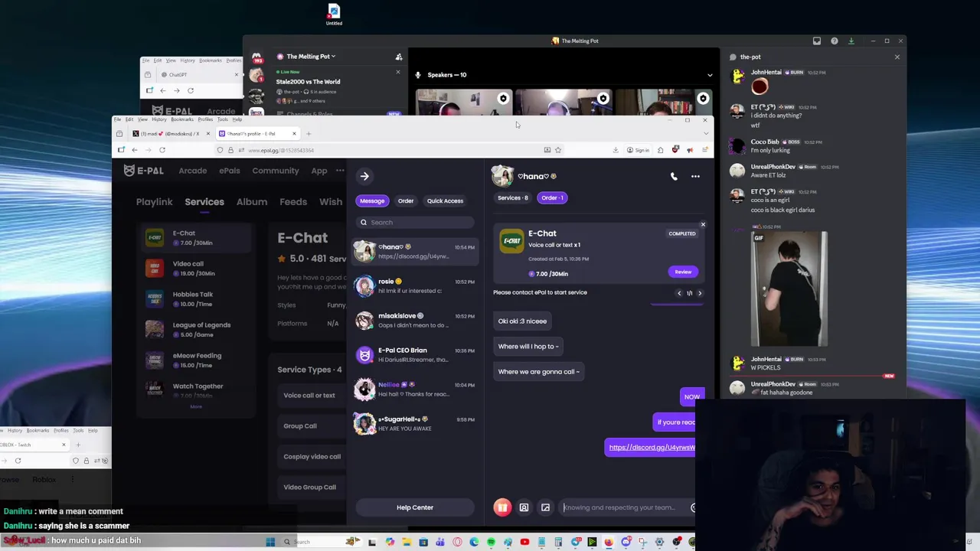
Task: Collapse the Speakers — 10 section in Discord
Action: pyautogui.click(x=710, y=75)
